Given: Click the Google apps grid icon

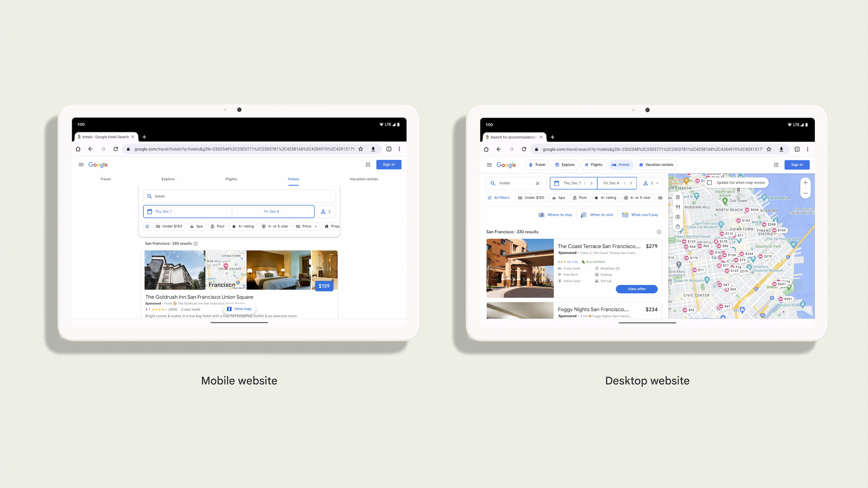Looking at the screenshot, I should (x=368, y=164).
